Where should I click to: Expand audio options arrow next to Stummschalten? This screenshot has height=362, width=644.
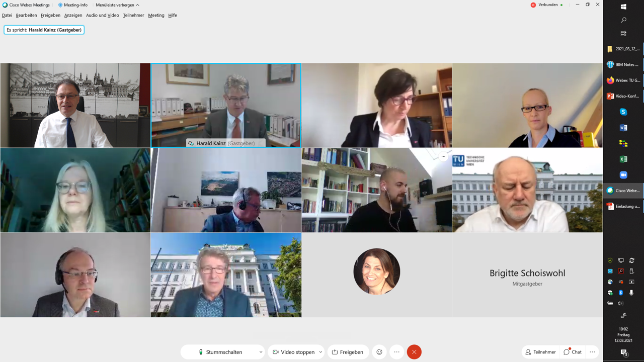(261, 352)
